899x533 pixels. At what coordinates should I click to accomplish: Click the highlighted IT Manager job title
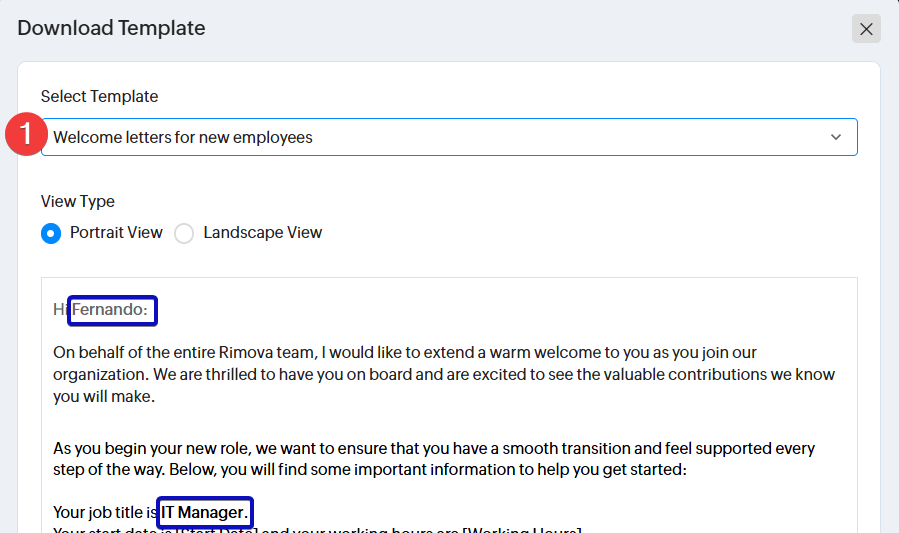click(204, 512)
